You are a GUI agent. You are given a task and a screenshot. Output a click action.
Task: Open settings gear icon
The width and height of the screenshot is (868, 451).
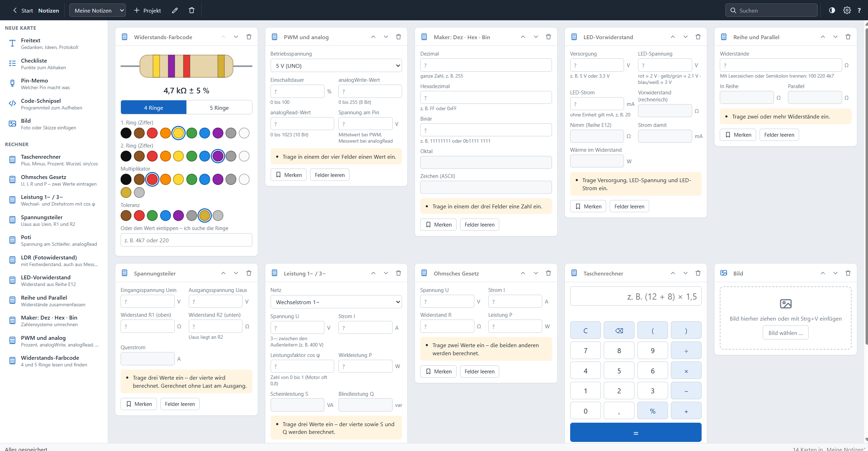point(847,10)
